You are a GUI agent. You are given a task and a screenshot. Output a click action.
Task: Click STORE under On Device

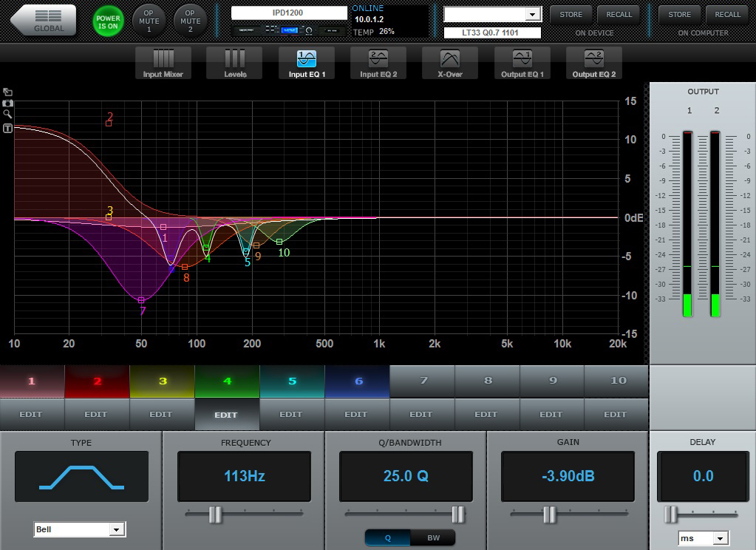pyautogui.click(x=571, y=15)
